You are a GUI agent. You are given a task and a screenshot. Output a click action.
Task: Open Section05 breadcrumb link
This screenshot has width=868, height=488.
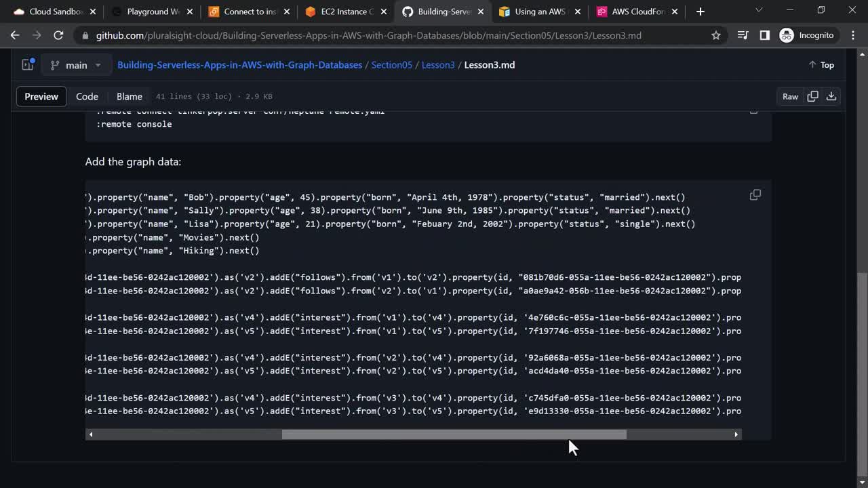(x=391, y=65)
